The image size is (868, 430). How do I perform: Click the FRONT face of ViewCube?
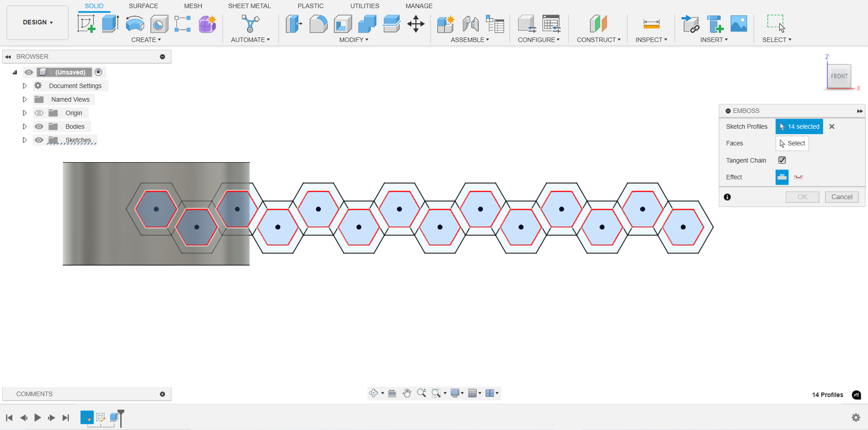tap(839, 76)
